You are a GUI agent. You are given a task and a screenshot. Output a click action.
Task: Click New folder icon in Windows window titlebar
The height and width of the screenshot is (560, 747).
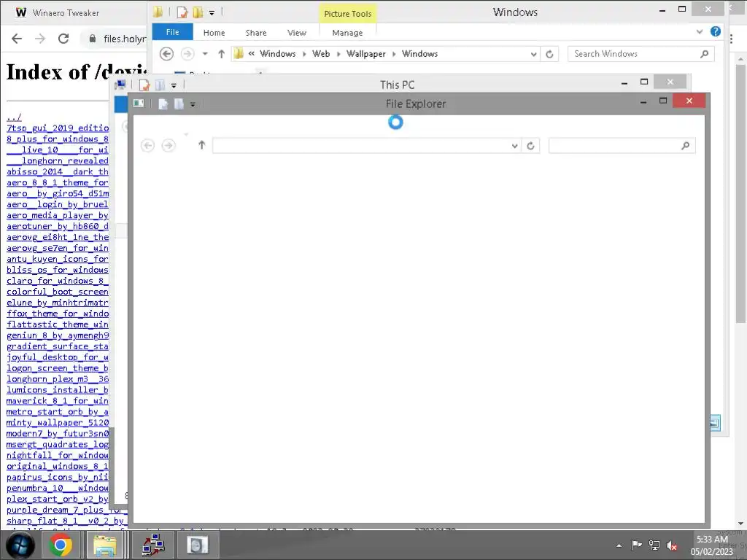(x=198, y=12)
